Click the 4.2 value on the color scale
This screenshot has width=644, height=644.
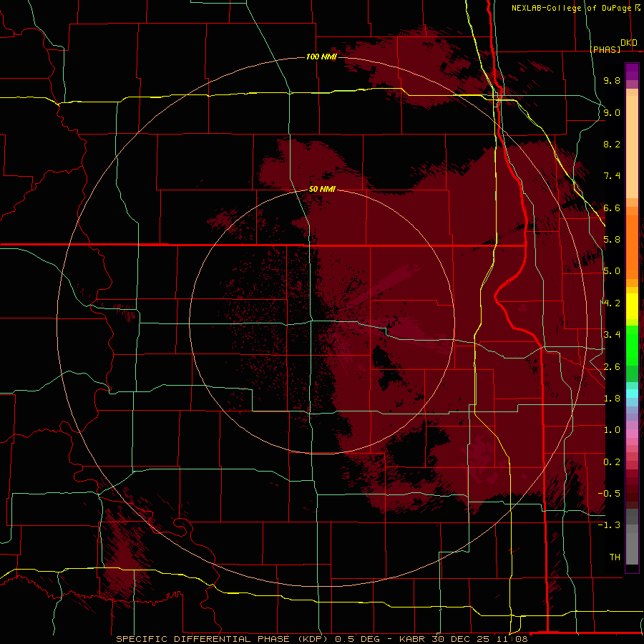click(612, 303)
